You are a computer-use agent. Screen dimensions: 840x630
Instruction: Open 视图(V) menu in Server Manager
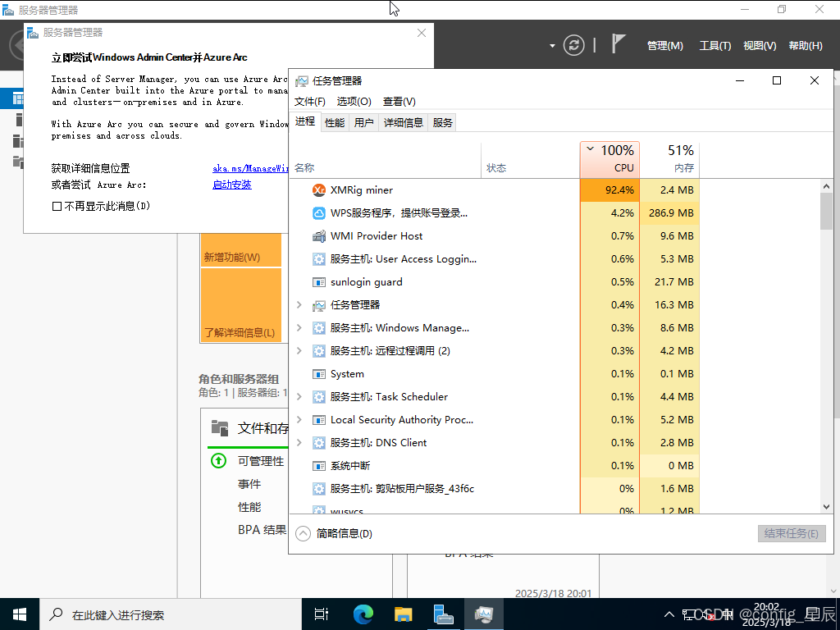(760, 46)
